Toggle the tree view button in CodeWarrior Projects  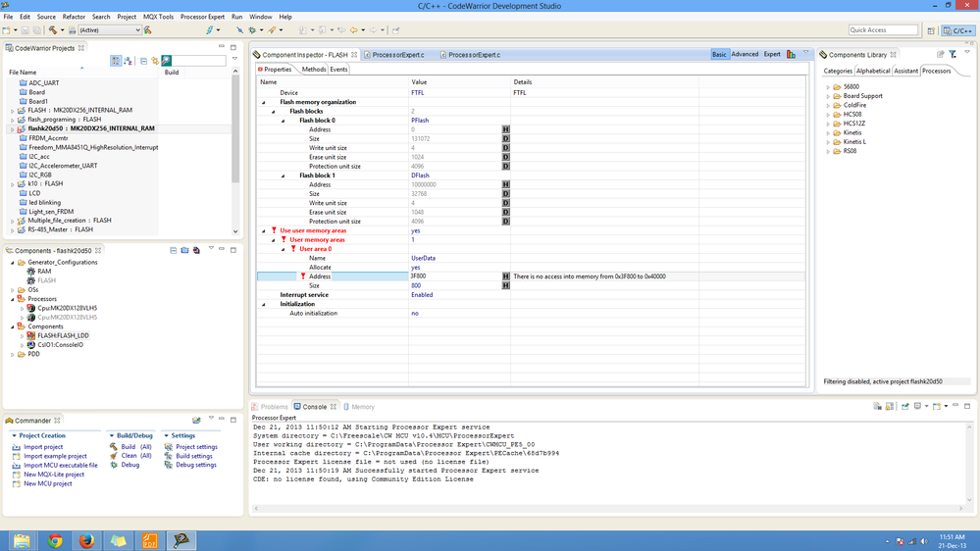pyautogui.click(x=116, y=61)
